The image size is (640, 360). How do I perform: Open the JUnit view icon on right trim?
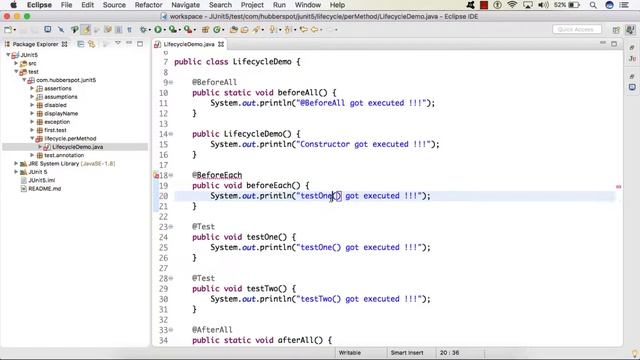coord(632,59)
